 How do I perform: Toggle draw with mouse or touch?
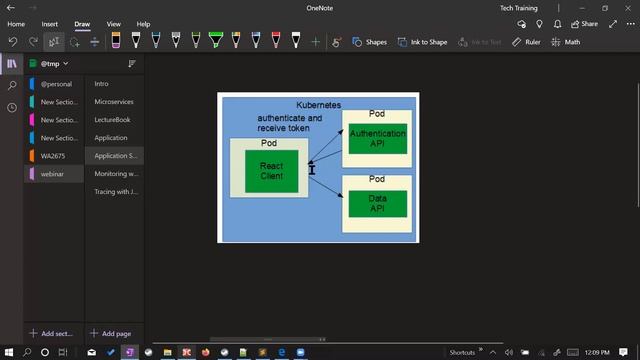pyautogui.click(x=336, y=42)
